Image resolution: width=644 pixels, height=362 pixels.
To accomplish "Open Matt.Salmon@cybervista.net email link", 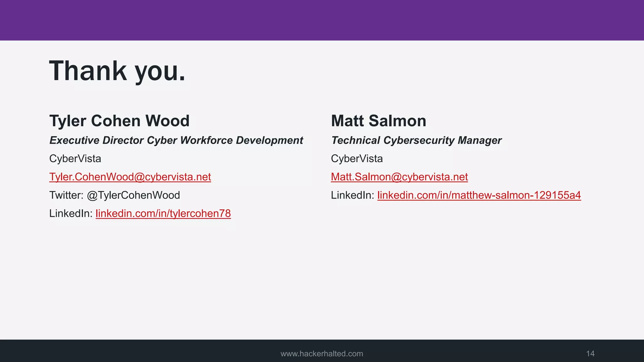I will click(399, 177).
